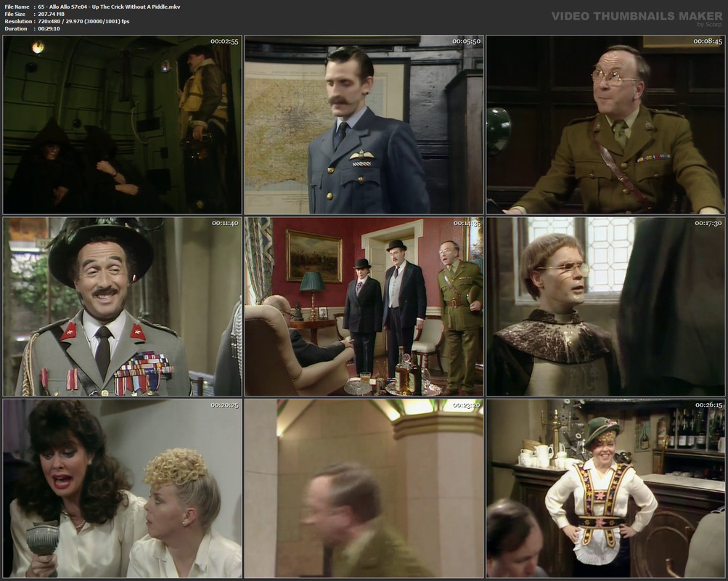Open the thumbnail stamped 00:11:40
The width and height of the screenshot is (728, 581).
122,306
